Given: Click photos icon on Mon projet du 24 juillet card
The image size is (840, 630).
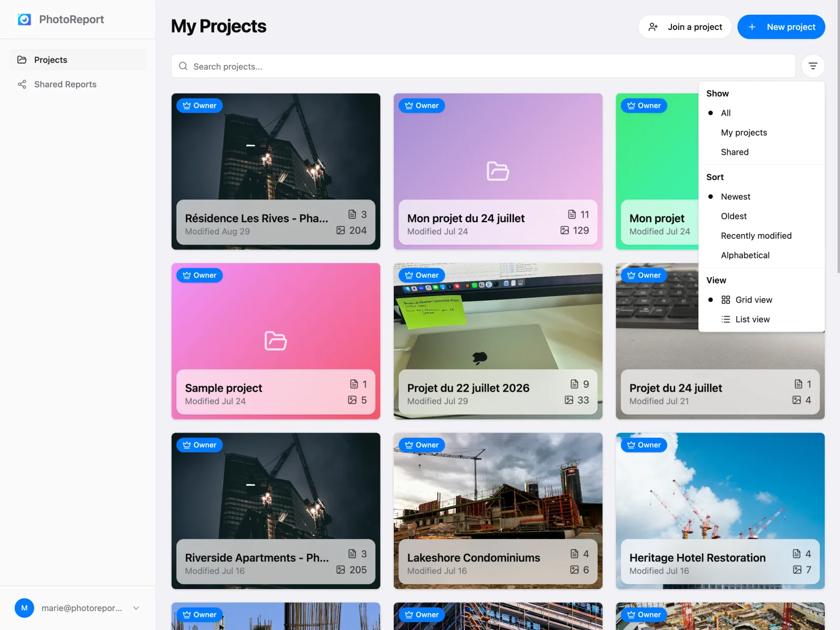Looking at the screenshot, I should (x=564, y=230).
